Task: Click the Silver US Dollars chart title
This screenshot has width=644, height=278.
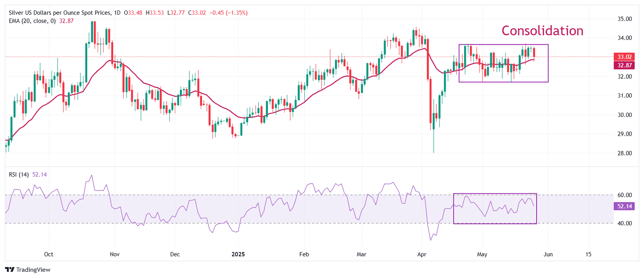Action: point(58,13)
